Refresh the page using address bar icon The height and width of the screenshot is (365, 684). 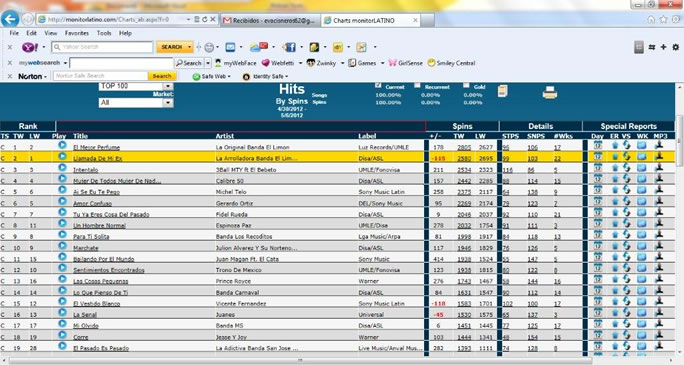tap(205, 20)
